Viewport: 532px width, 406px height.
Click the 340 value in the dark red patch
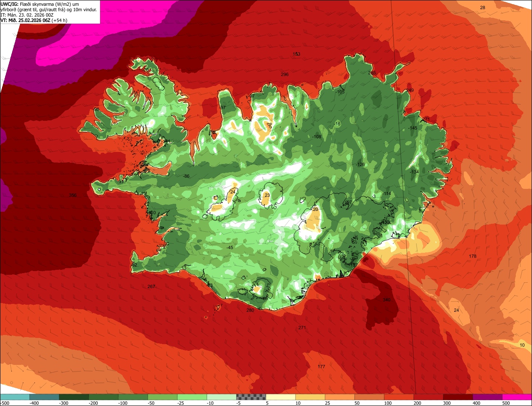pos(387,300)
